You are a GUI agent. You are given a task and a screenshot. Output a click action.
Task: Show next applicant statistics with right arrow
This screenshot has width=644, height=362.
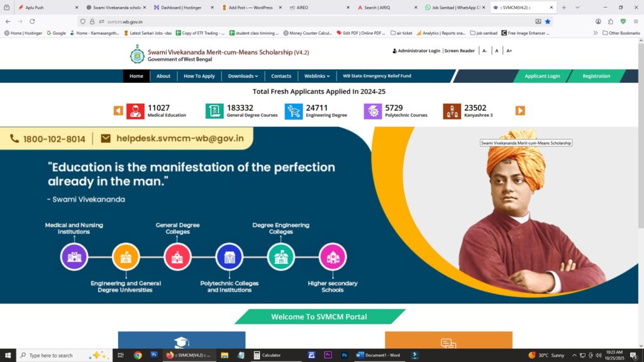pyautogui.click(x=520, y=111)
